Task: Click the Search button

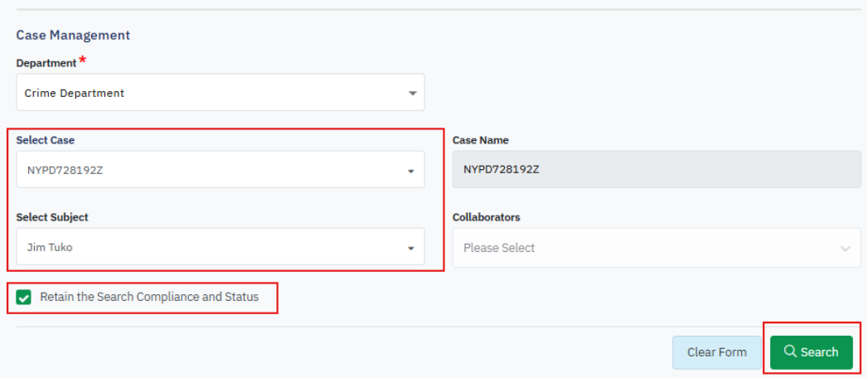Action: [811, 352]
